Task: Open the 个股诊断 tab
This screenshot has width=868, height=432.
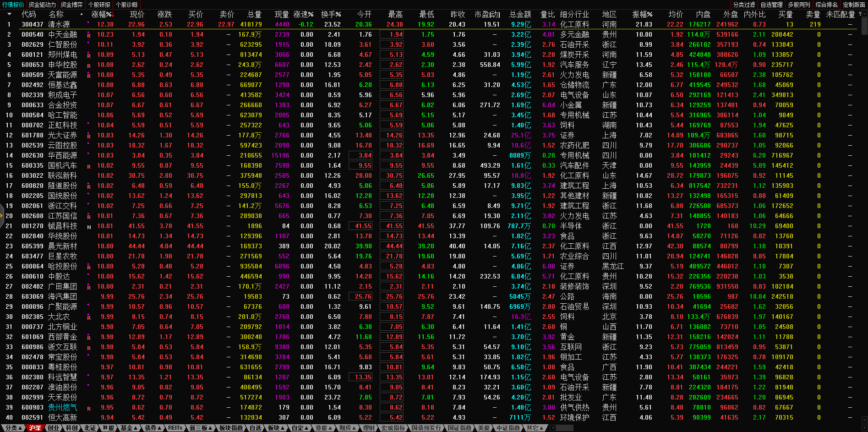Action: click(127, 5)
